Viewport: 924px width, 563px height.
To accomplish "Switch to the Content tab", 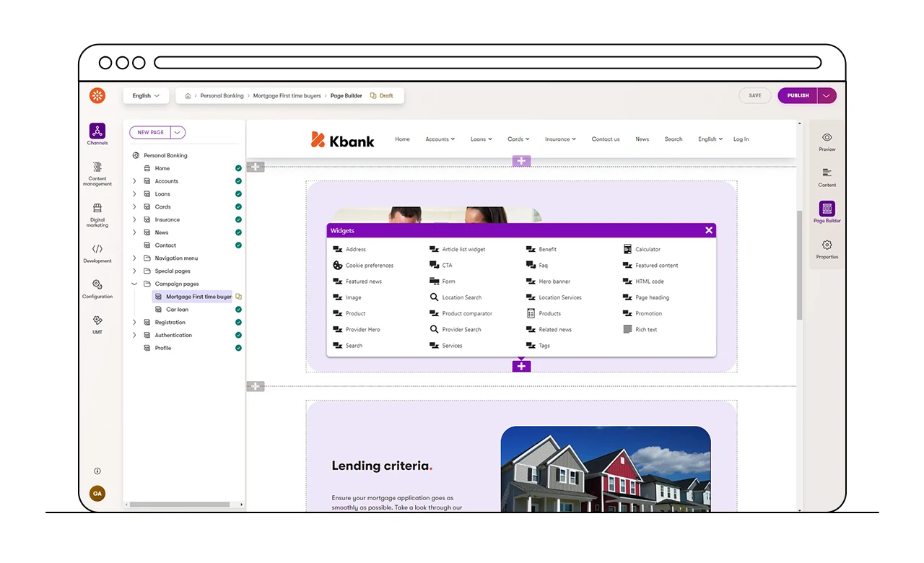I will (x=827, y=173).
